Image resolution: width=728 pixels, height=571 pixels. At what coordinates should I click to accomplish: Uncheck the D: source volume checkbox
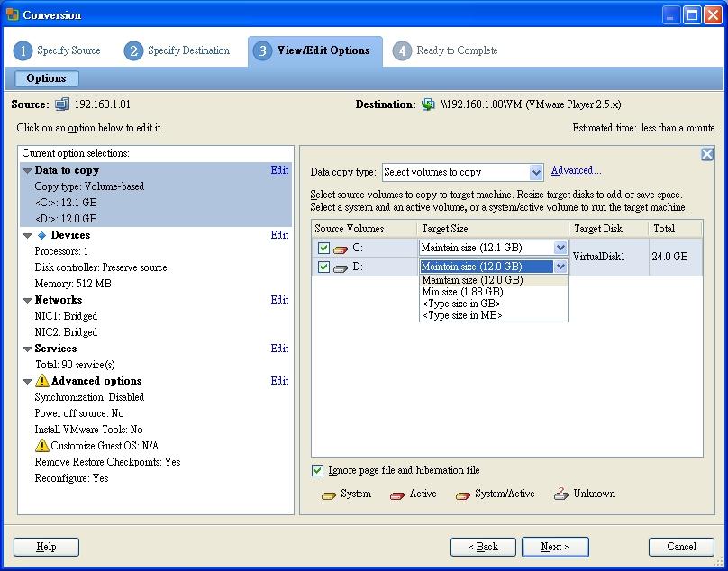323,267
